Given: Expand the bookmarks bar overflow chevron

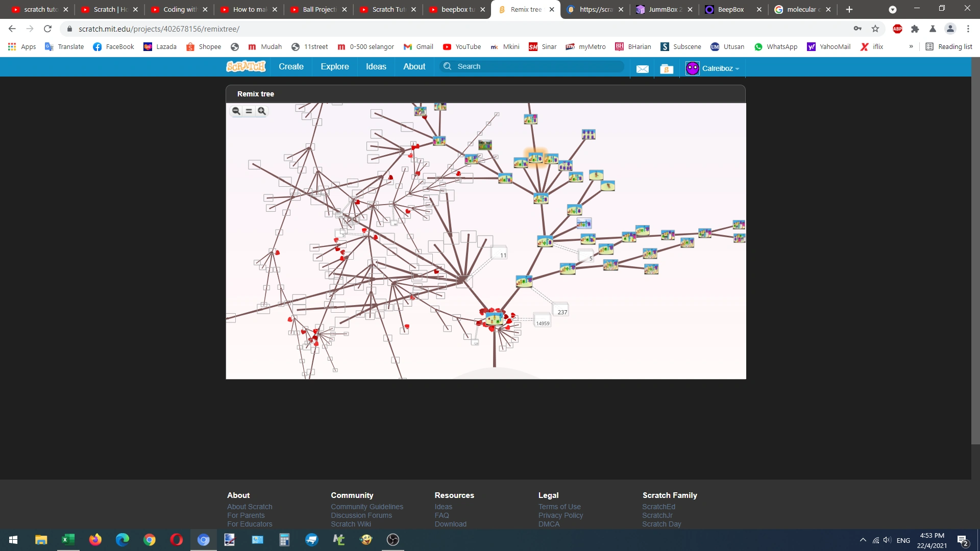Looking at the screenshot, I should (911, 46).
